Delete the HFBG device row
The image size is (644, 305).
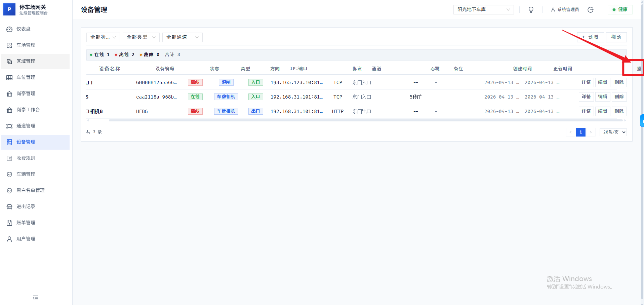[619, 111]
